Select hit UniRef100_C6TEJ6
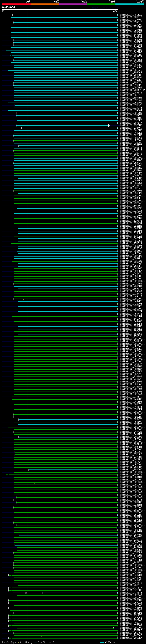 pyautogui.click(x=131, y=70)
